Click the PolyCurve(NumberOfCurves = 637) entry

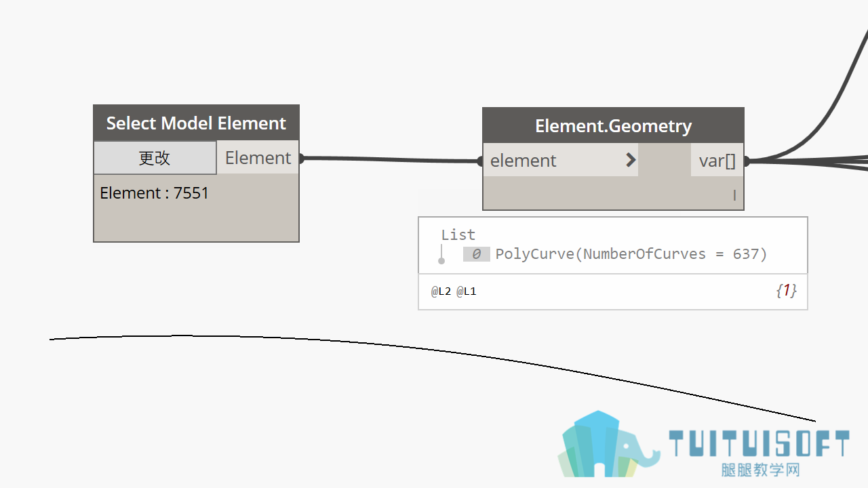[x=631, y=254]
